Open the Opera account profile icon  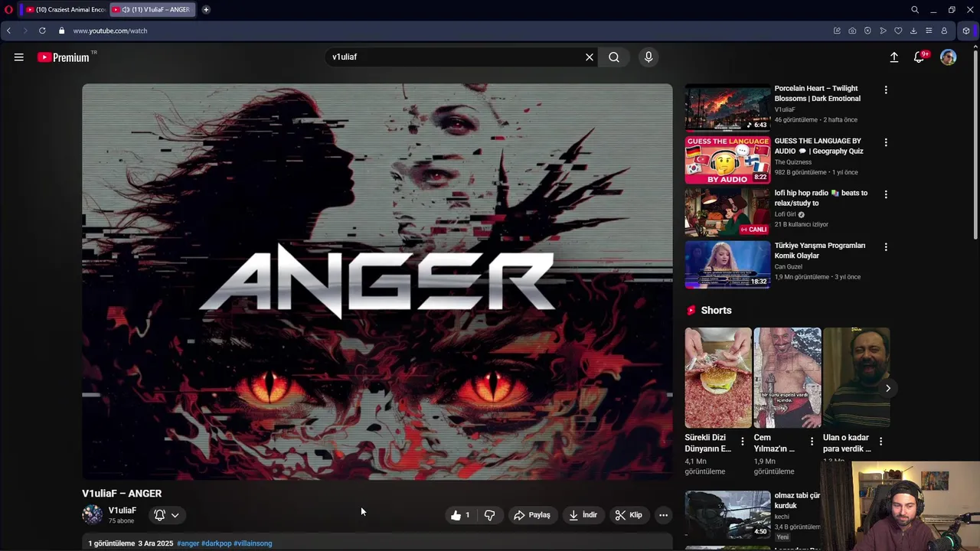click(x=944, y=31)
